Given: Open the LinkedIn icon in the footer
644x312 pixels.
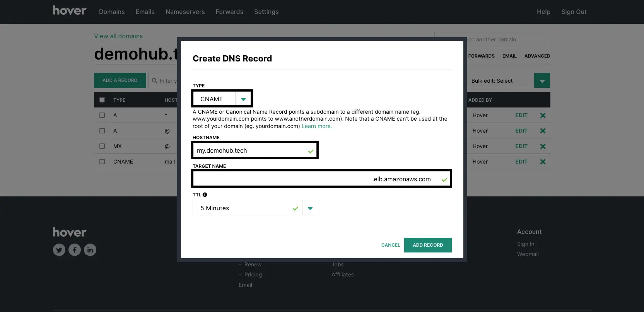Looking at the screenshot, I should pyautogui.click(x=90, y=250).
